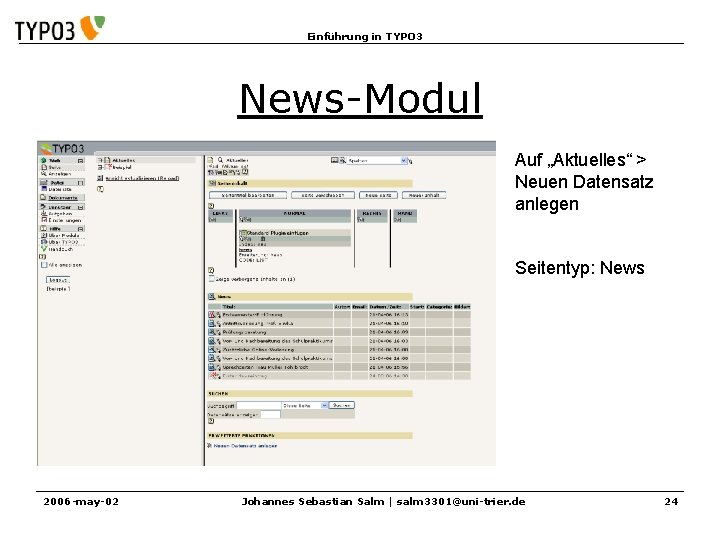Image resolution: width=720 pixels, height=540 pixels.
Task: Click the Aufgaben icon
Action: click(x=44, y=214)
